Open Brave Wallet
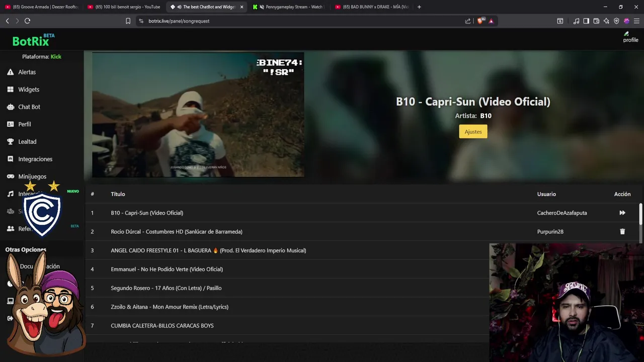 point(596,21)
